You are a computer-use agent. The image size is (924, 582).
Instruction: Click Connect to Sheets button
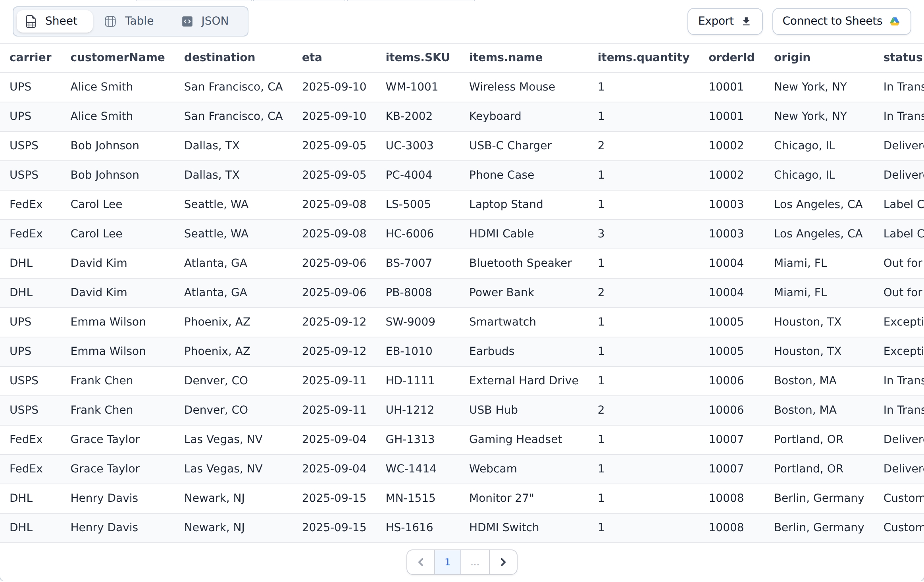point(841,21)
